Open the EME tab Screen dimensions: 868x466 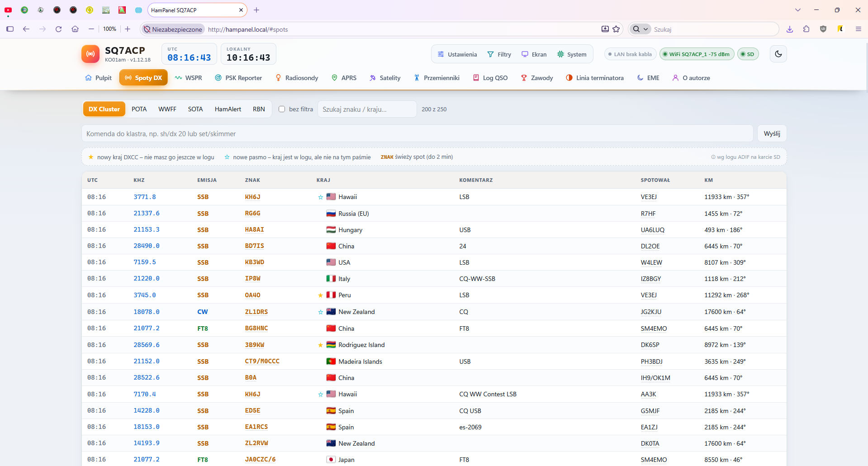click(648, 78)
